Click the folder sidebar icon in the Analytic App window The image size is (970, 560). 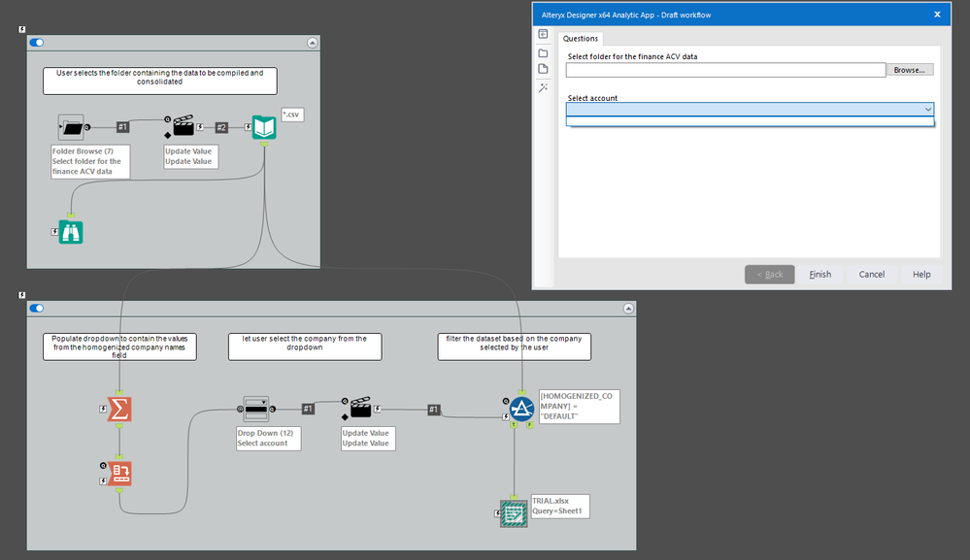(543, 53)
